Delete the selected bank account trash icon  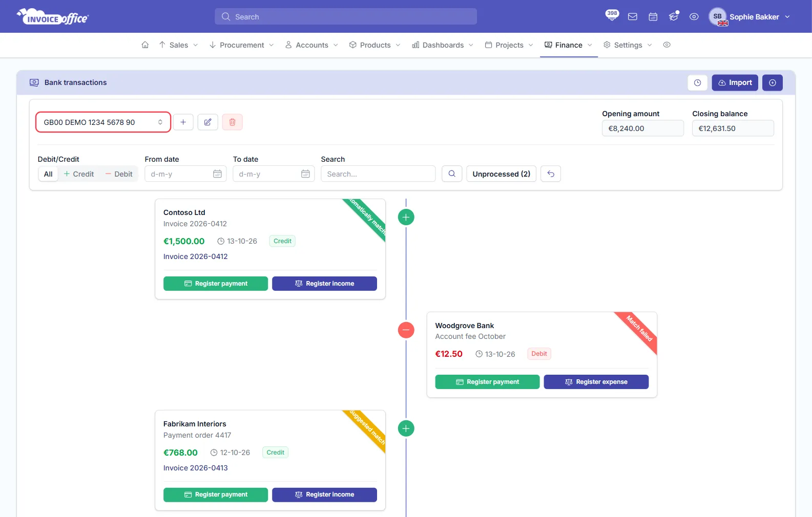232,122
